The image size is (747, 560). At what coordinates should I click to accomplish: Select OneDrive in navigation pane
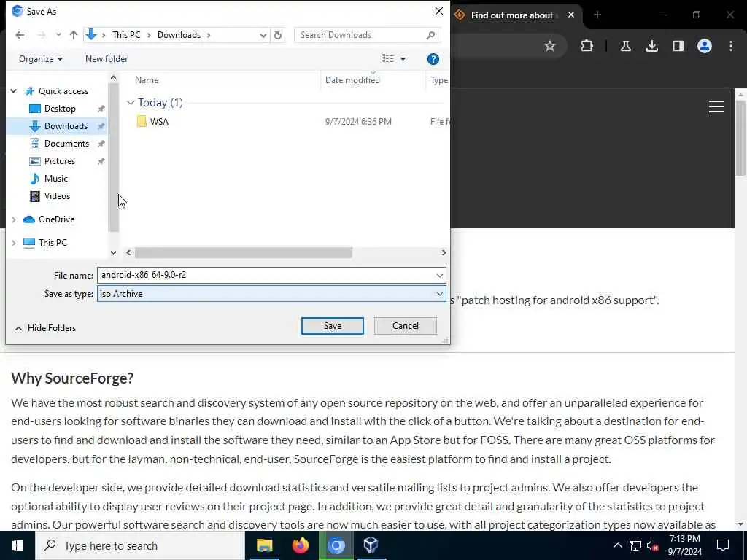pyautogui.click(x=56, y=219)
